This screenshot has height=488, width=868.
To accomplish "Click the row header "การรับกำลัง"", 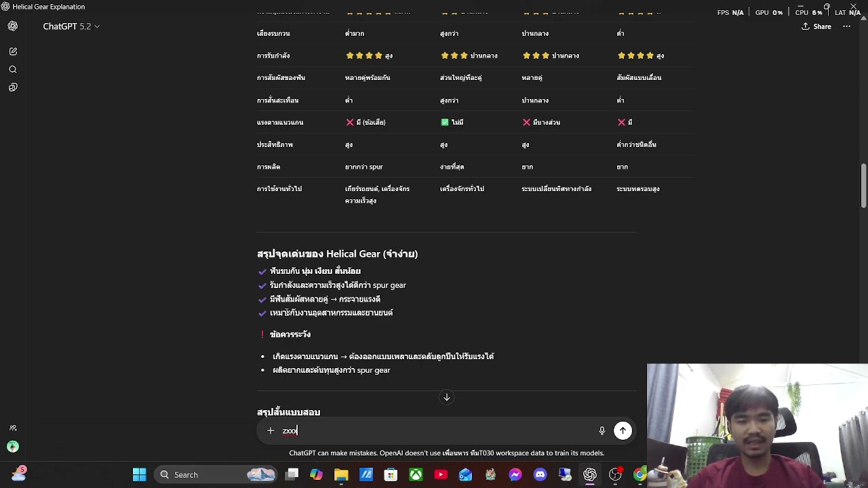I will (273, 56).
